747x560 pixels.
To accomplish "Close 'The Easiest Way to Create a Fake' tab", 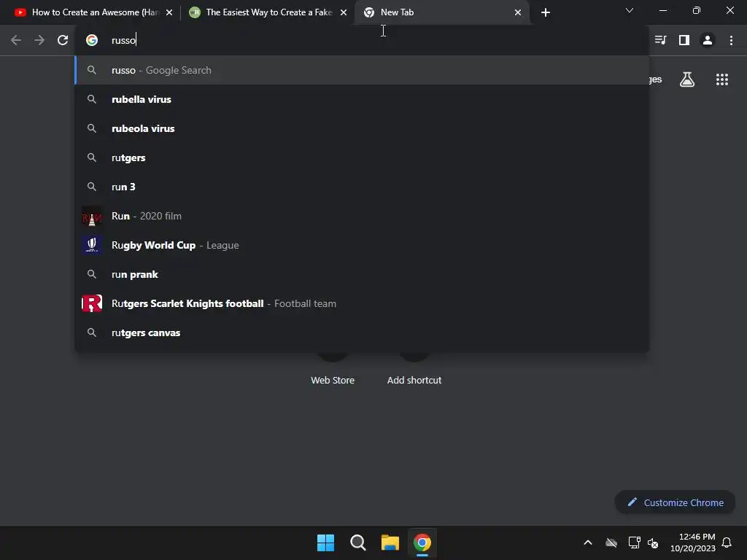I will pyautogui.click(x=344, y=12).
